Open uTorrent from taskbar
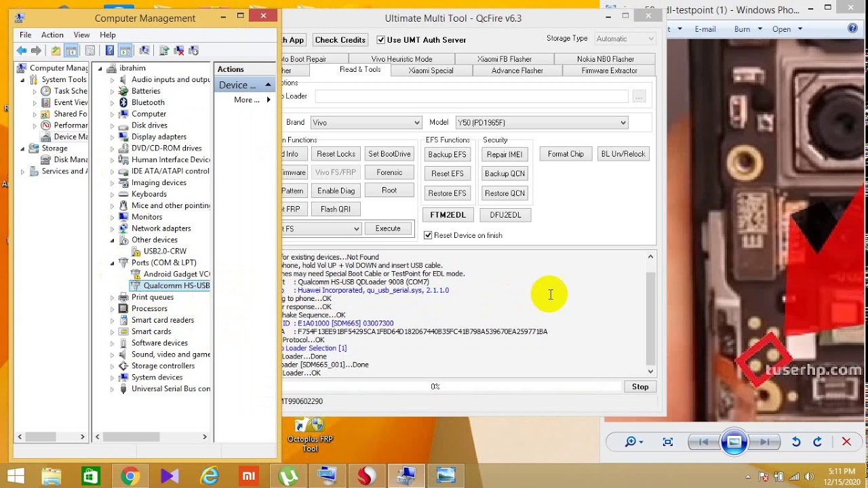The width and height of the screenshot is (868, 488). (288, 476)
